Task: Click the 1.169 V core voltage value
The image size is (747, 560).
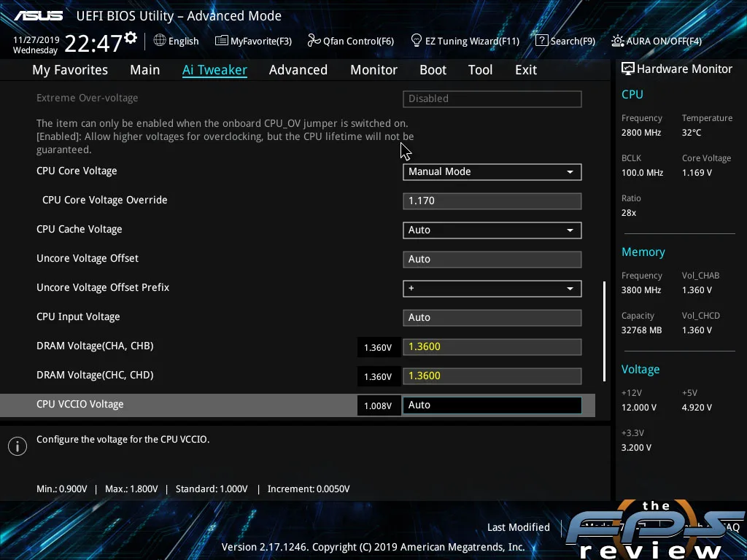Action: pyautogui.click(x=697, y=173)
